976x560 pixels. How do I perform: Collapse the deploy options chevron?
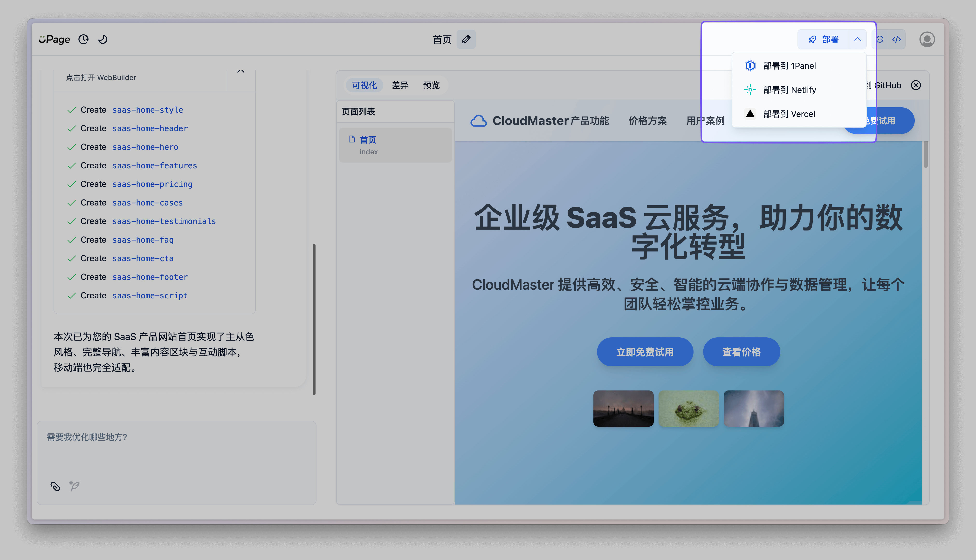858,39
